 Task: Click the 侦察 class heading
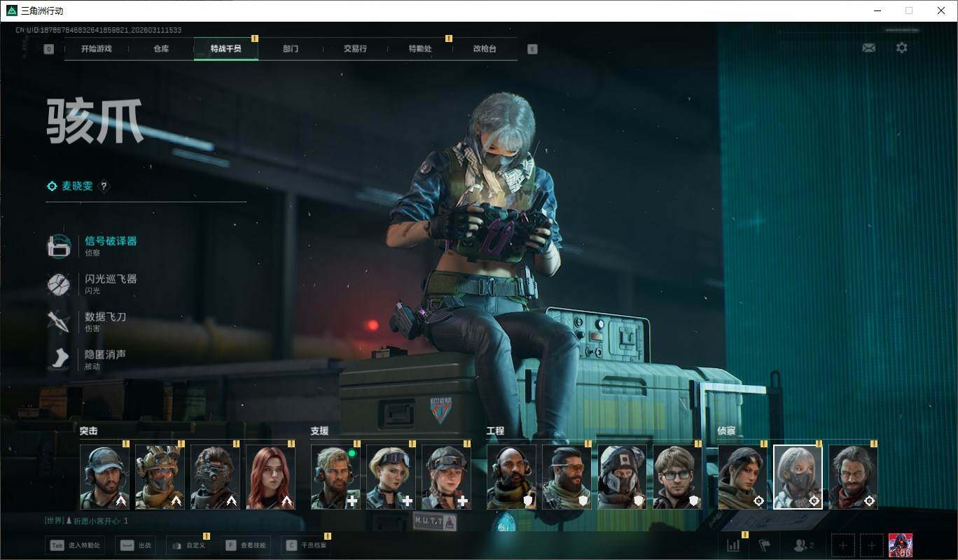point(727,431)
